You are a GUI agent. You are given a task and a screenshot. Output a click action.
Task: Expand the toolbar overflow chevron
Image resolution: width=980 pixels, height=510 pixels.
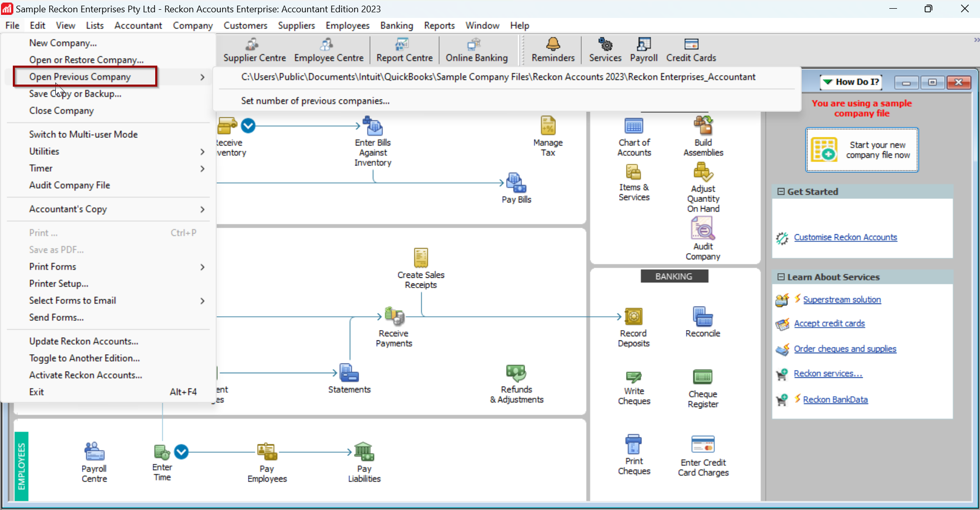(976, 40)
